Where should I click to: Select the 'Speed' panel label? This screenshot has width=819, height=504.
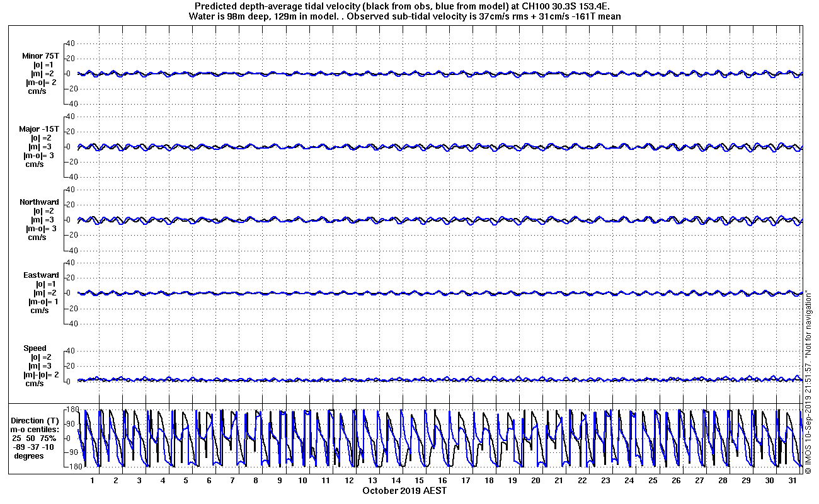[35, 348]
